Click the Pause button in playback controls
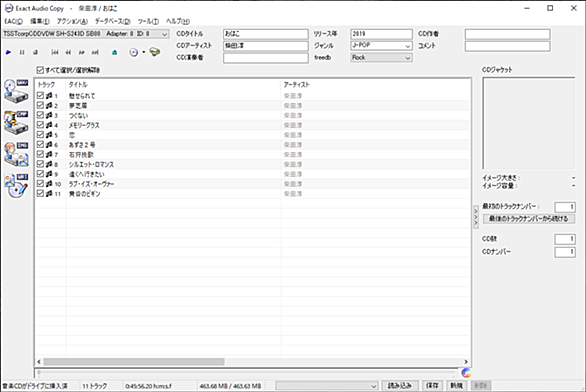Screen dimensions: 586x392 click(22, 52)
